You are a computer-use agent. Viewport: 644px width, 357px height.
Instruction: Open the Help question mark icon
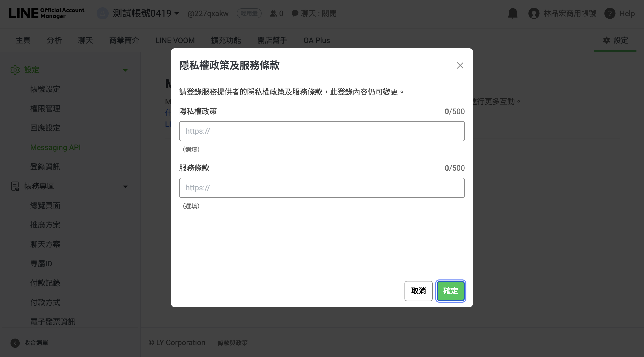pos(610,13)
